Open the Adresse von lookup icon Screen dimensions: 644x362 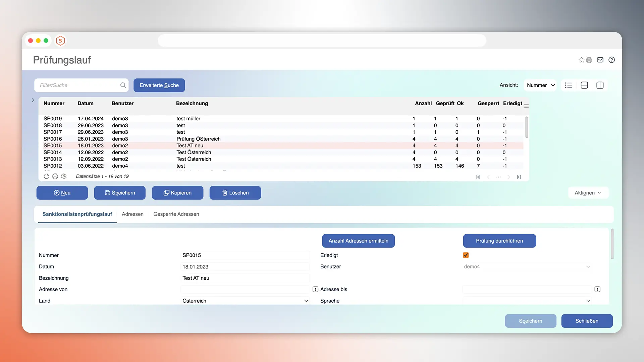(315, 289)
